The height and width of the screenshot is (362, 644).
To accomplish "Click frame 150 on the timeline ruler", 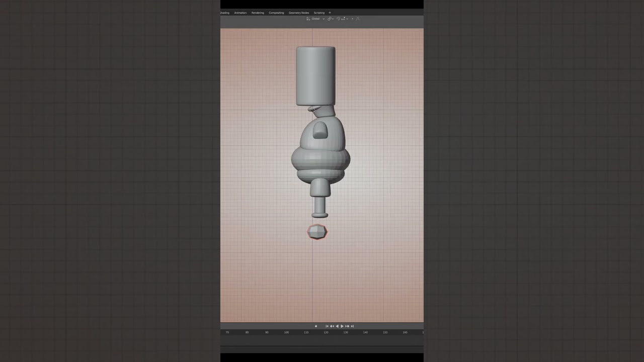I will pyautogui.click(x=385, y=332).
